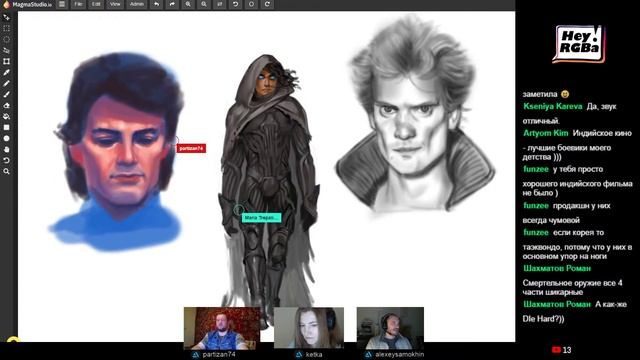Select the Paint Bucket fill tool
The image size is (640, 360).
pyautogui.click(x=7, y=117)
